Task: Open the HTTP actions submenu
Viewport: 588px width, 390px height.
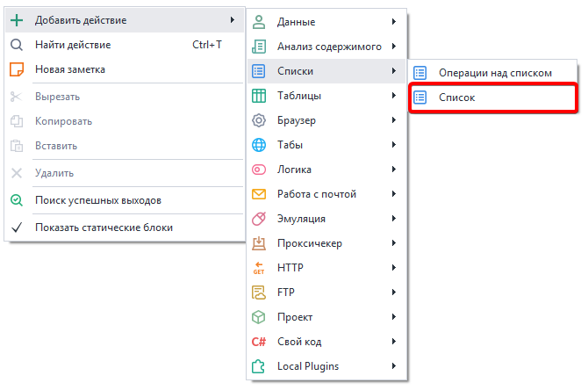Action: (290, 268)
